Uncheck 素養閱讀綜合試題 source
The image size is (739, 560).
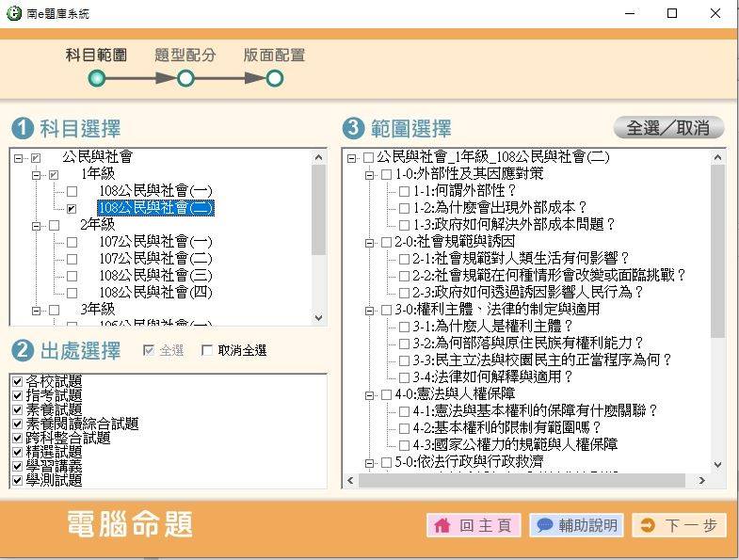click(x=18, y=424)
